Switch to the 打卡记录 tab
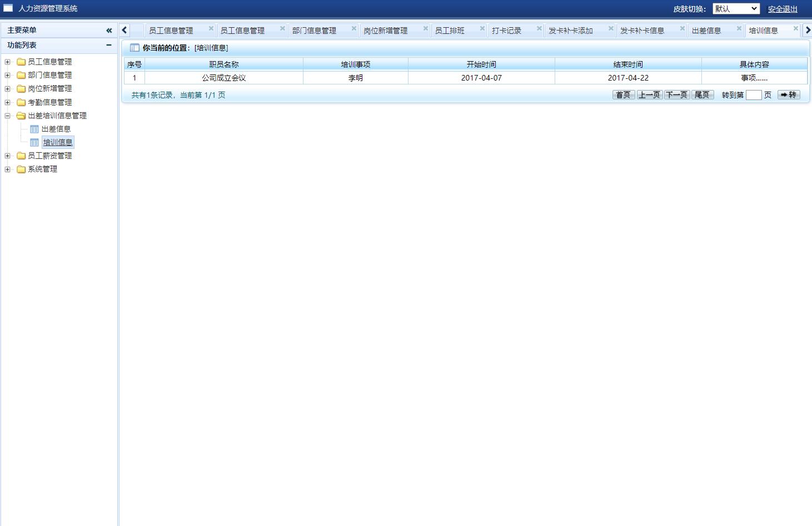The height and width of the screenshot is (526, 812). 507,31
